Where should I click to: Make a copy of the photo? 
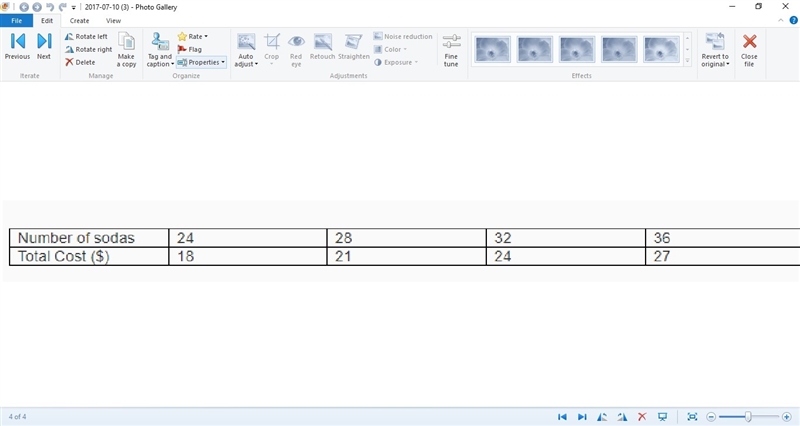click(126, 49)
